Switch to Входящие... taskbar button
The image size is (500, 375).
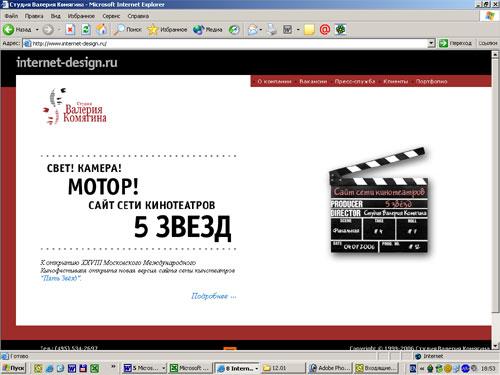coord(376,368)
